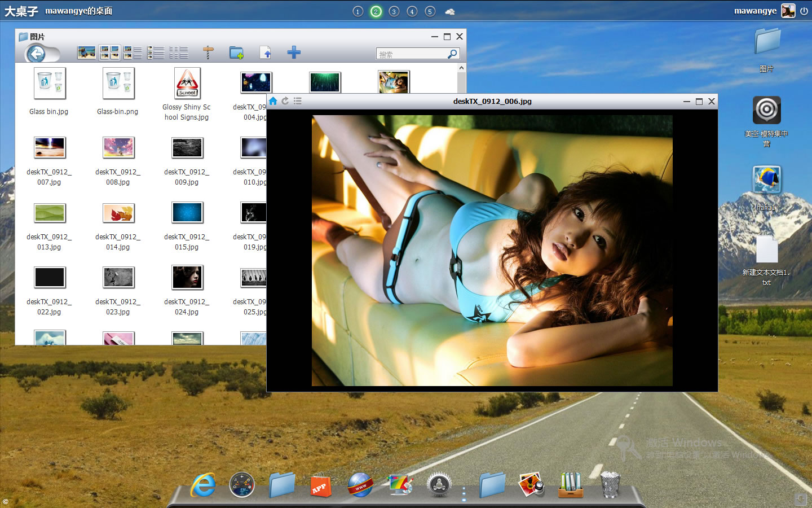This screenshot has width=812, height=508.
Task: Select Glass bin.jpg thumbnail
Action: click(50, 84)
